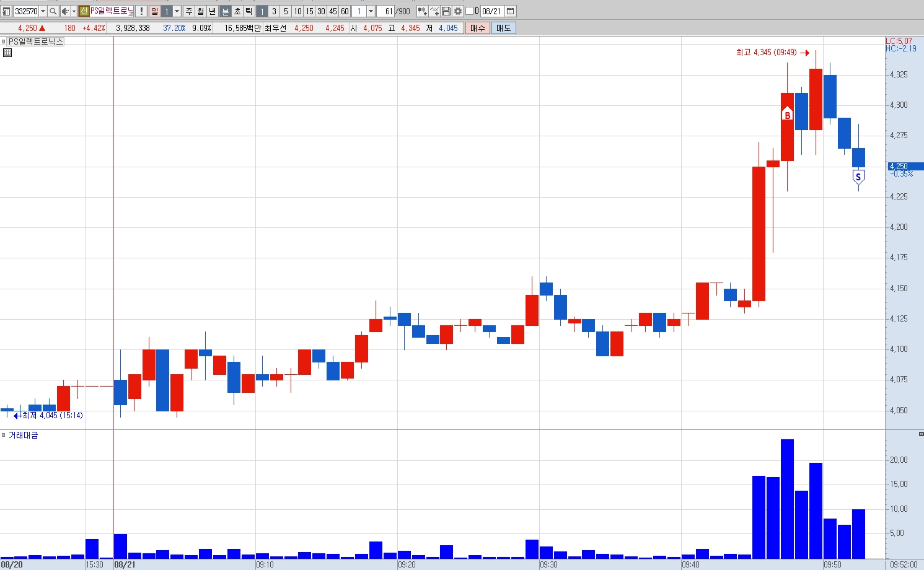
Task: Open chart settings gear icon
Action: [x=458, y=11]
